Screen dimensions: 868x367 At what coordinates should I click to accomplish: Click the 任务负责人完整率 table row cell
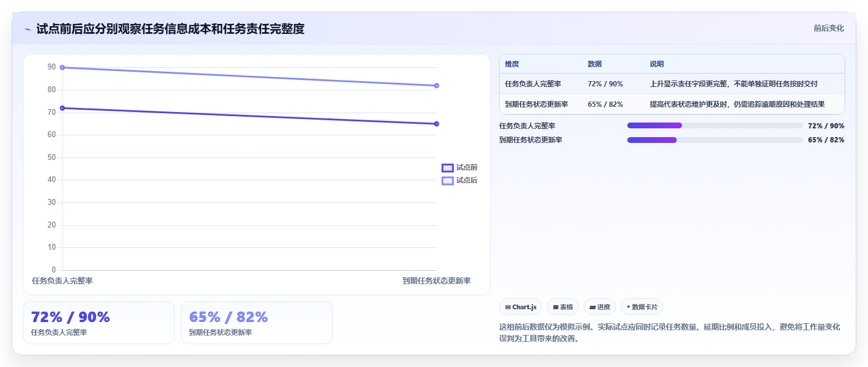[x=533, y=84]
